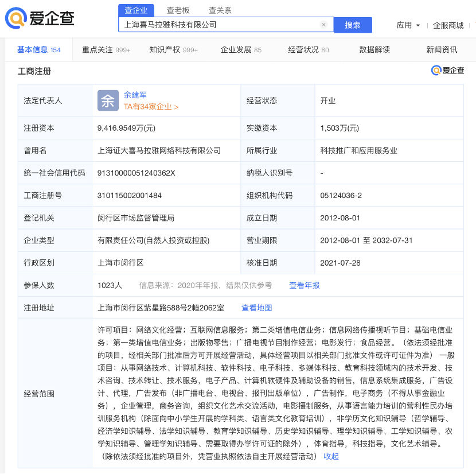
Task: Click the organization code 05124036-2
Action: click(x=341, y=195)
